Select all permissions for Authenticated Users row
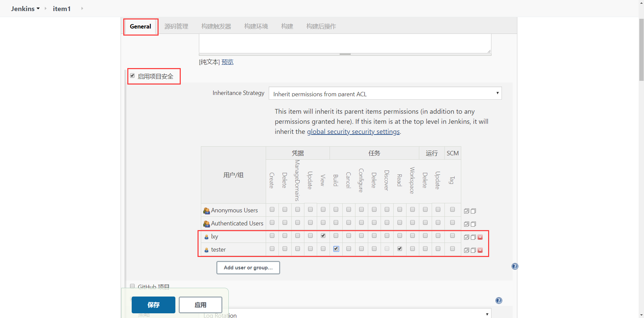This screenshot has height=318, width=644. coord(466,224)
